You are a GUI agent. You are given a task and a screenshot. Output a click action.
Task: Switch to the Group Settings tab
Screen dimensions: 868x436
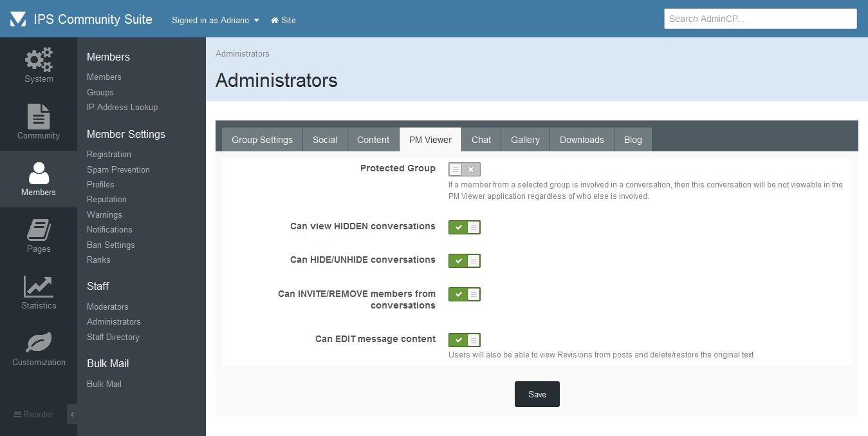pos(262,140)
